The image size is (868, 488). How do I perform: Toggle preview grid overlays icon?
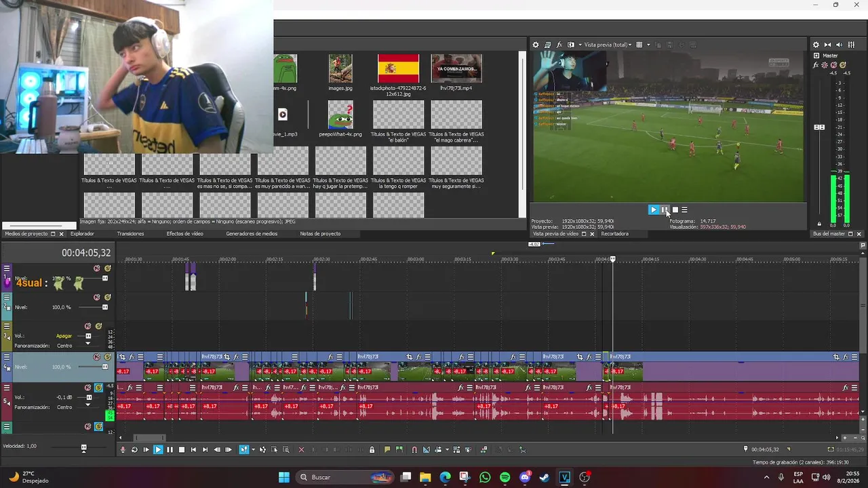click(x=639, y=45)
